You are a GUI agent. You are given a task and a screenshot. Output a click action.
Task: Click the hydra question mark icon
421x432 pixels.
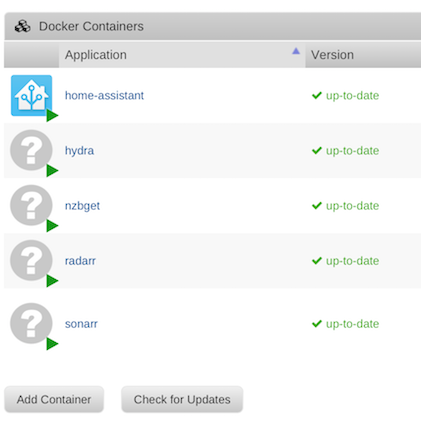(x=31, y=150)
